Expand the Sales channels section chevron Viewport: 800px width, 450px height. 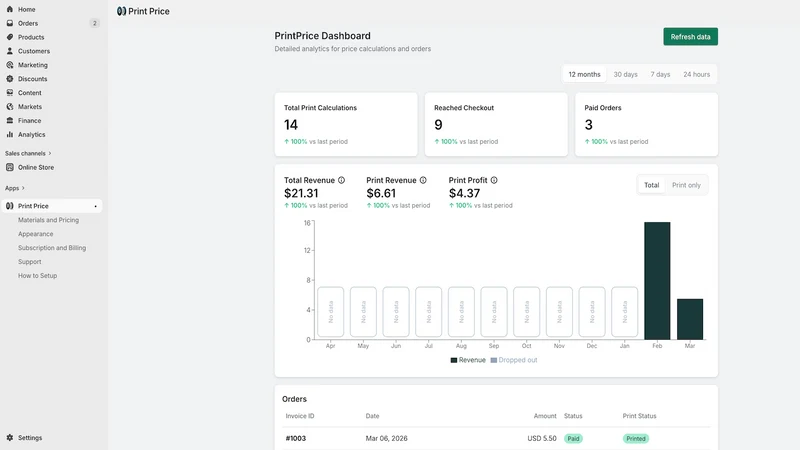[49, 153]
